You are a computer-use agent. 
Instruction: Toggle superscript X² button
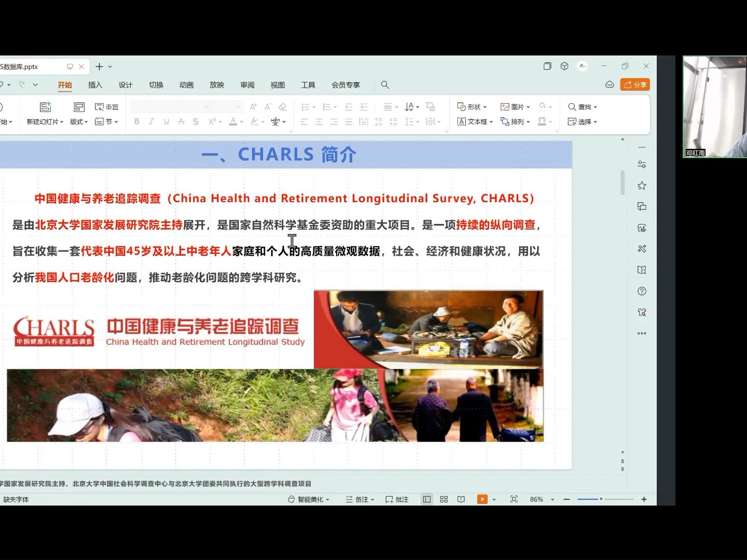coord(212,121)
